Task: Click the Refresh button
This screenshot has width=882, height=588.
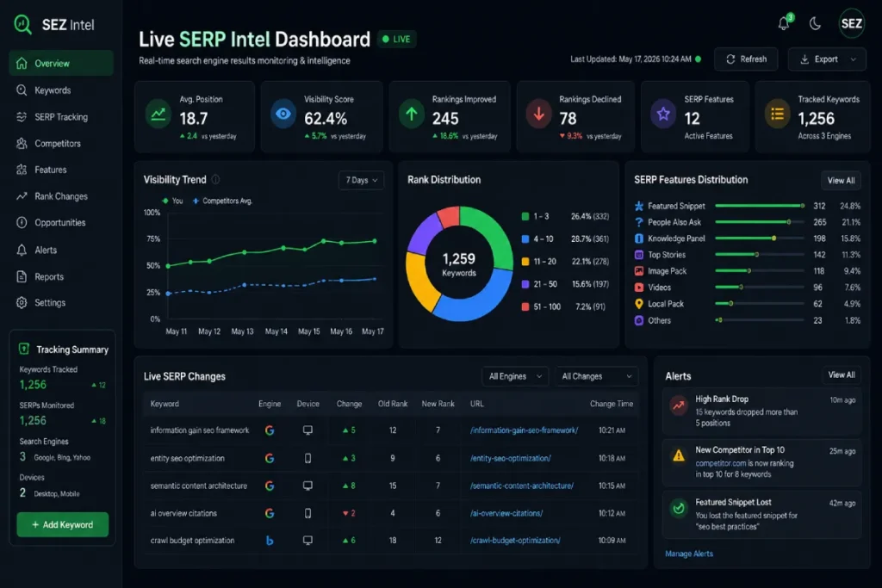Action: click(746, 59)
